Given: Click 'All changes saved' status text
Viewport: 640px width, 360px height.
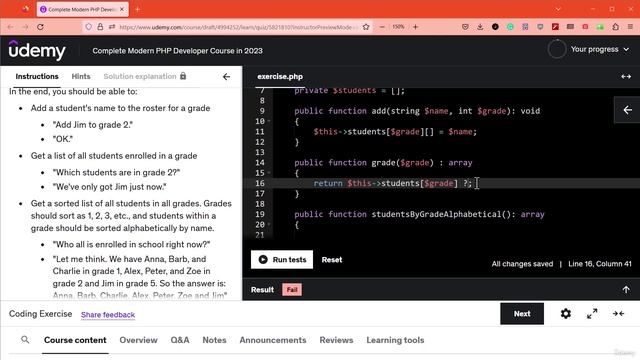Looking at the screenshot, I should click(522, 264).
